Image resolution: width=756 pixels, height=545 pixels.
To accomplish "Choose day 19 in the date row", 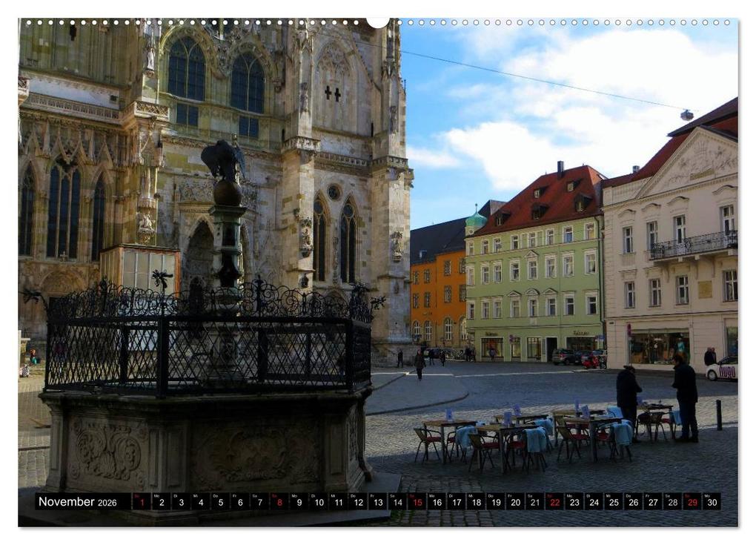I will (x=496, y=501).
